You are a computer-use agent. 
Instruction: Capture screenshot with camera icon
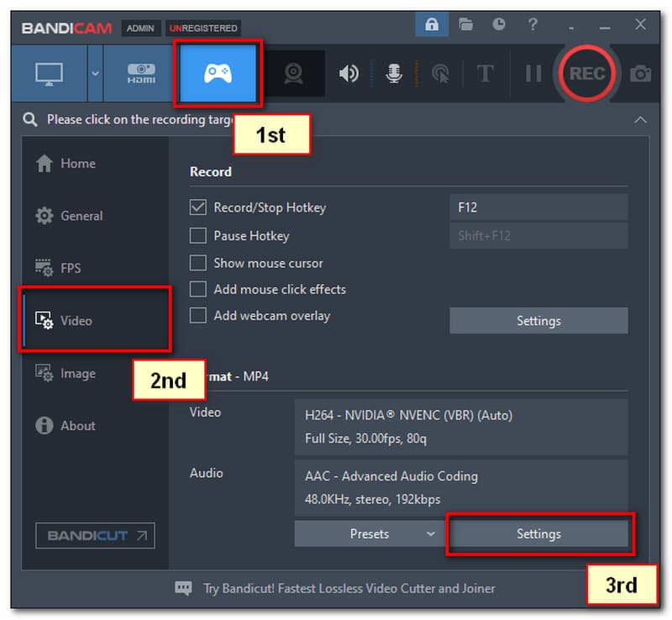[640, 73]
